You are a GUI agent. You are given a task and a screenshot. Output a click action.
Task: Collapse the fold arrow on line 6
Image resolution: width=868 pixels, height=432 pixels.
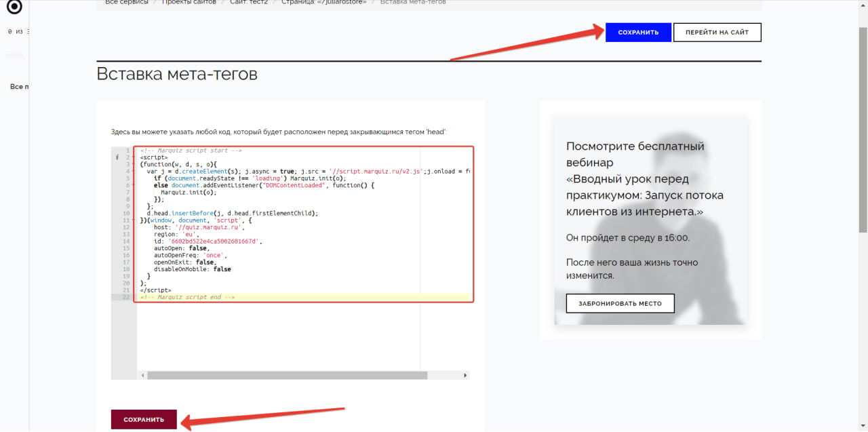pos(134,185)
